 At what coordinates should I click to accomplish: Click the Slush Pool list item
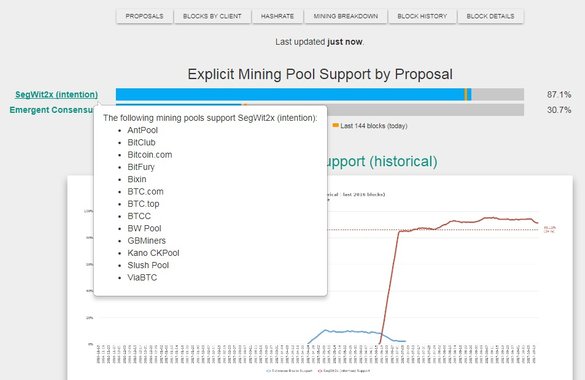point(148,265)
